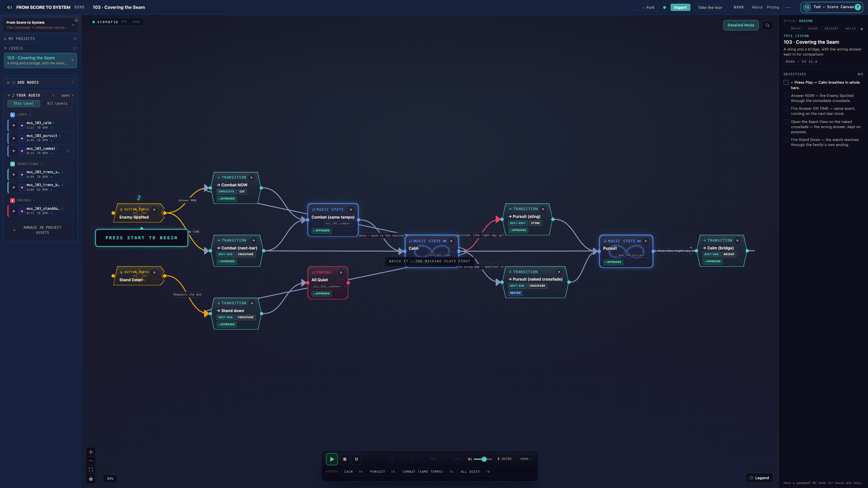Play preview on Enemy Spotted node
This screenshot has height=488, width=868.
pyautogui.click(x=155, y=209)
